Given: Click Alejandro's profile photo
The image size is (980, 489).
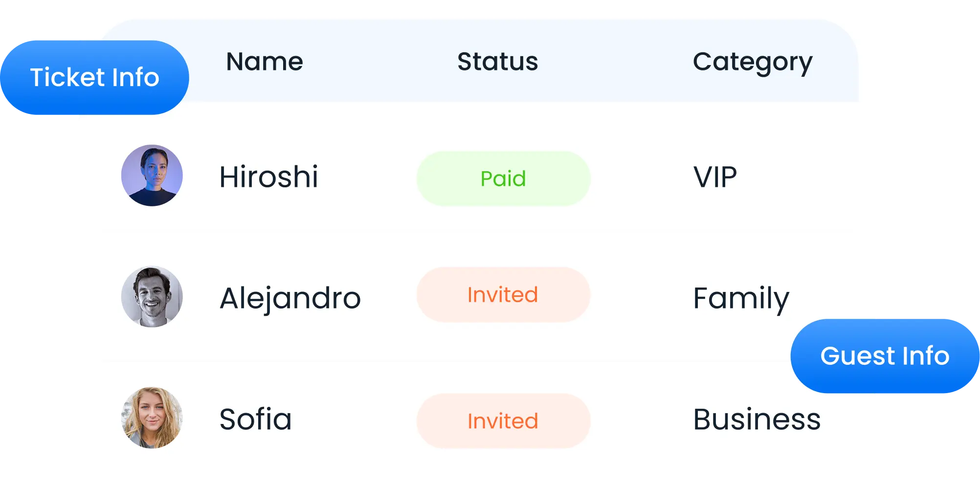Looking at the screenshot, I should tap(152, 297).
